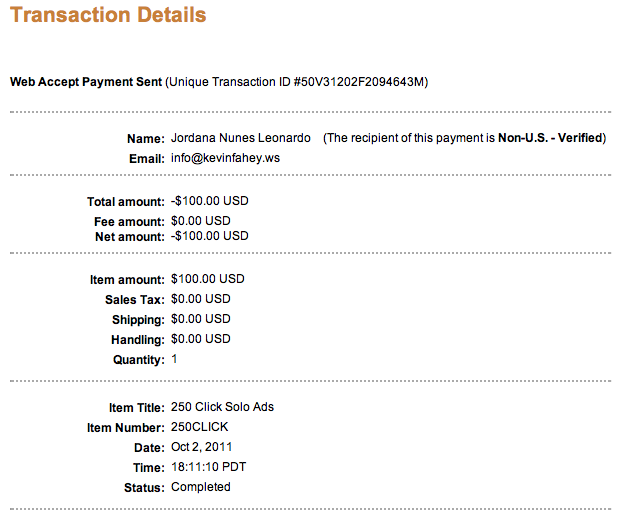Screen dimensions: 635x511
Task: Click the Handling amount value
Action: tap(201, 339)
